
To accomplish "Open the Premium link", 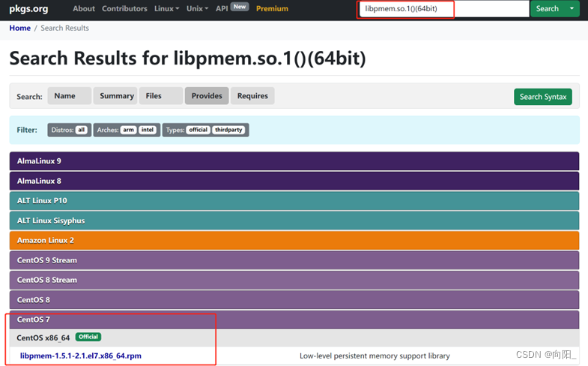I will coord(272,9).
